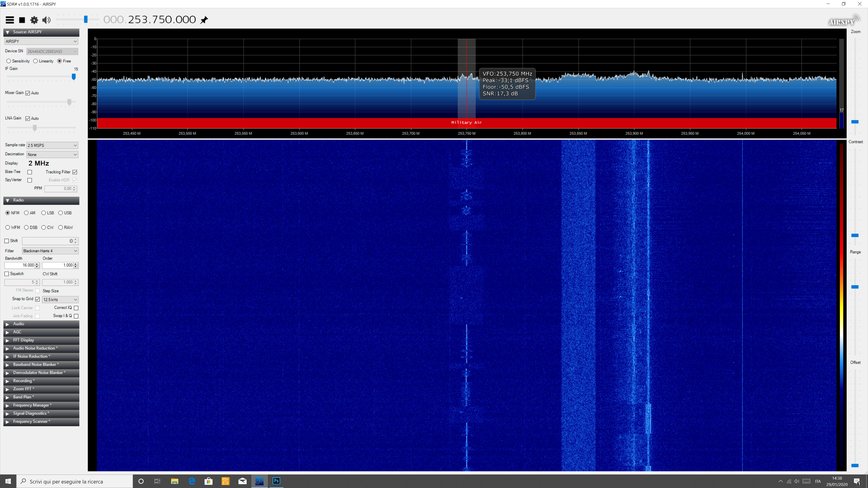Adjust the Offset slider handle
The width and height of the screenshot is (868, 488).
(855, 465)
